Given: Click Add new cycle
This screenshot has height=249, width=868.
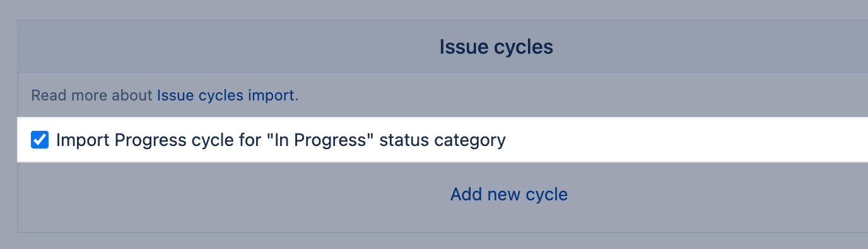Looking at the screenshot, I should (509, 194).
